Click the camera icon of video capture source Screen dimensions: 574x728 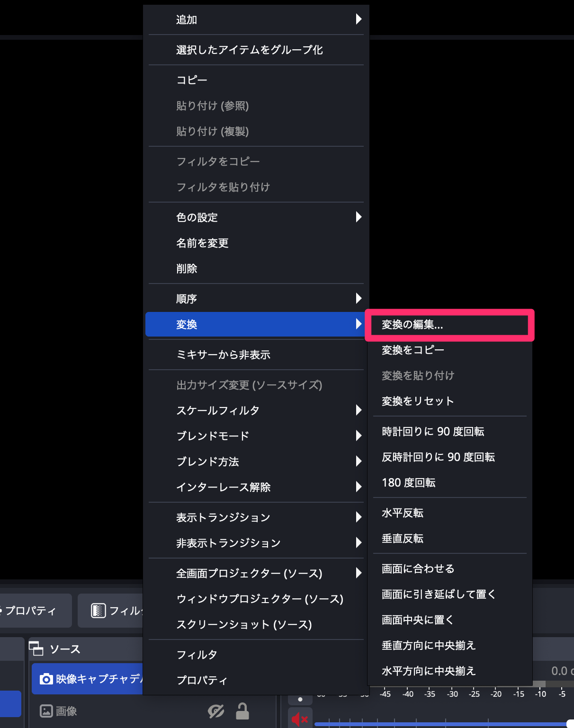click(x=46, y=679)
